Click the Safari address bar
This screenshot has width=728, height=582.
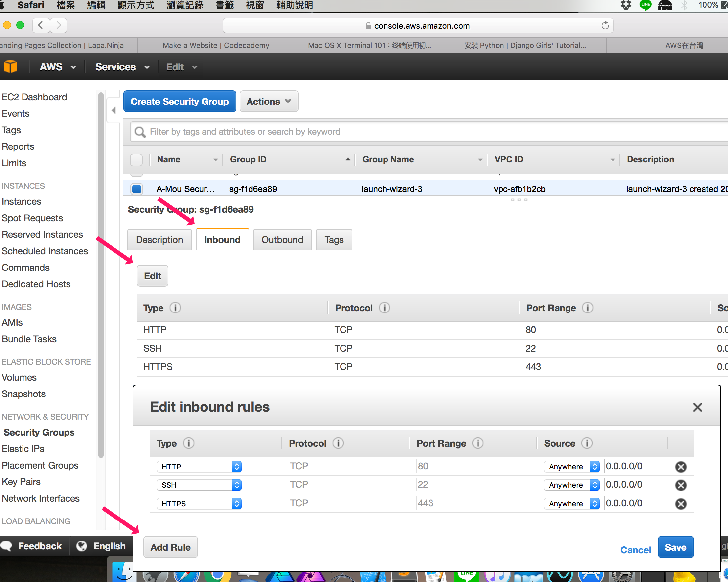418,26
